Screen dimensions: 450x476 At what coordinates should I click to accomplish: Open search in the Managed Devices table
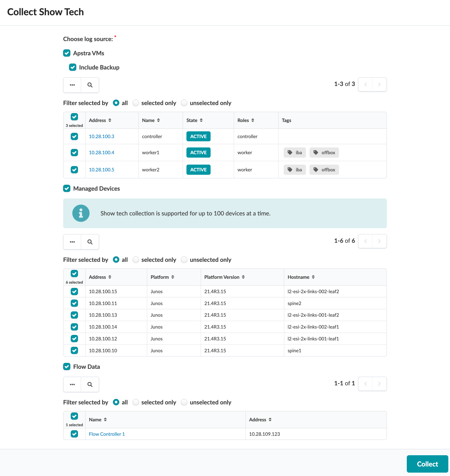point(90,242)
